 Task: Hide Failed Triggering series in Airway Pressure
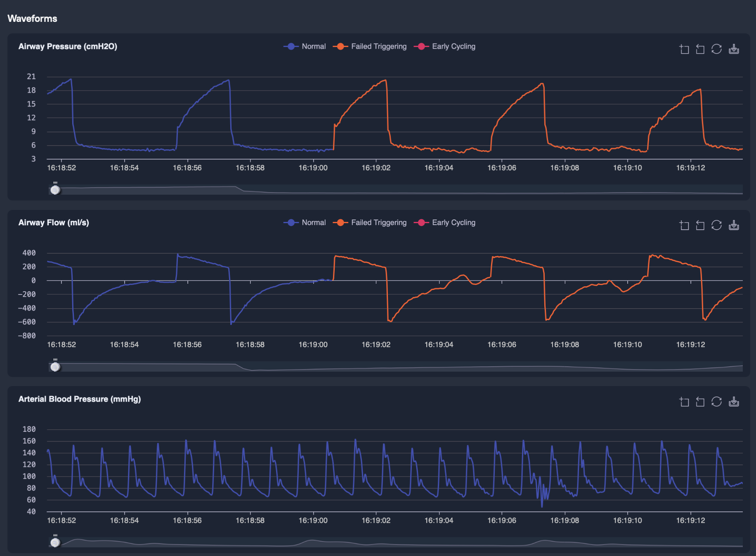pyautogui.click(x=370, y=47)
